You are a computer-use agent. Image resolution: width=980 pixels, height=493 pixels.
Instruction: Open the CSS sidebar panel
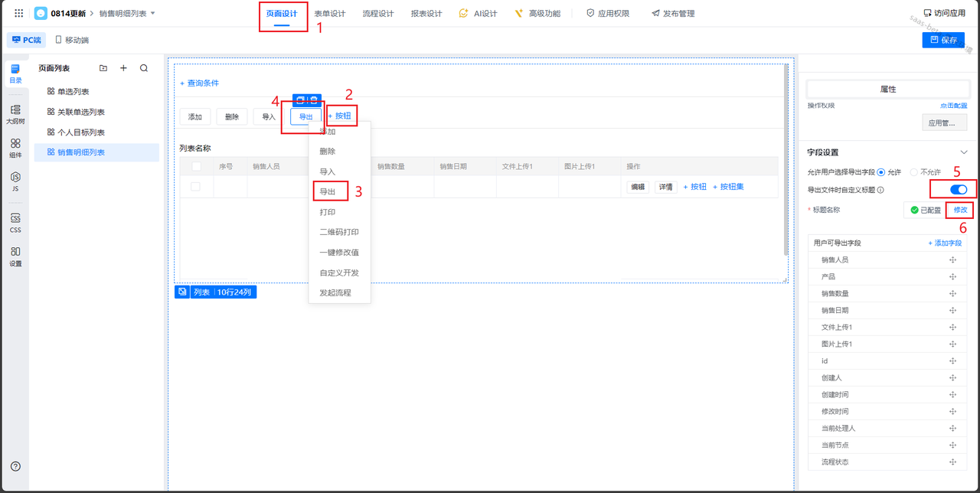15,223
